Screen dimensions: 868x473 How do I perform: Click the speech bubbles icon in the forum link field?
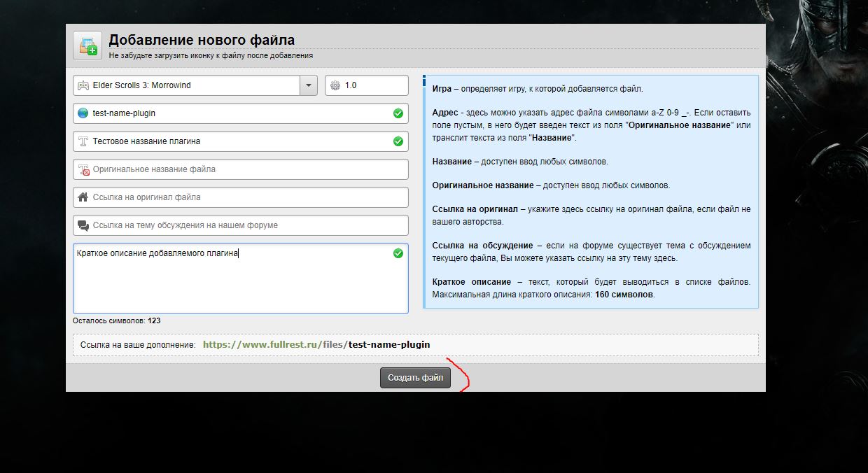83,225
